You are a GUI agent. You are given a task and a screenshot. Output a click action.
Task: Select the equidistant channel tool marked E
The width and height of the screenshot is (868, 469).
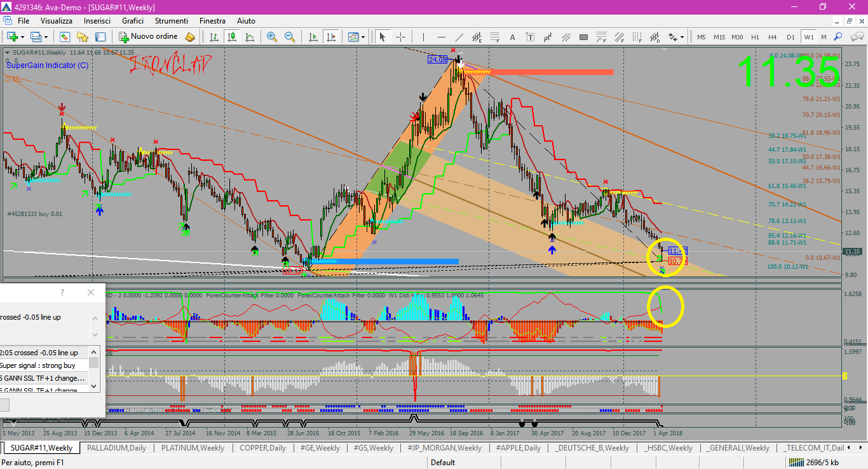point(477,37)
